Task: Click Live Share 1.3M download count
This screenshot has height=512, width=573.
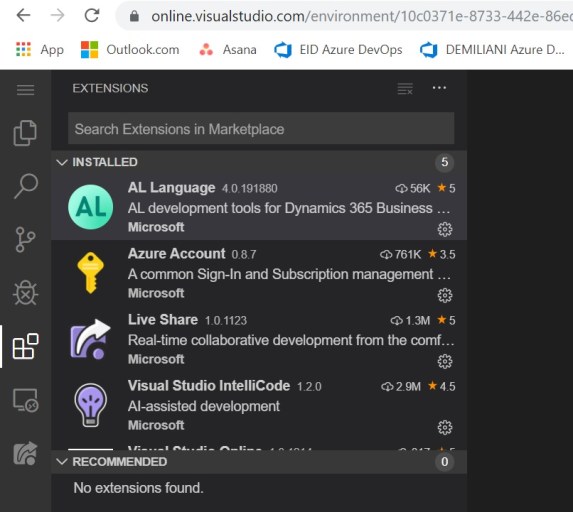Action: tap(410, 321)
